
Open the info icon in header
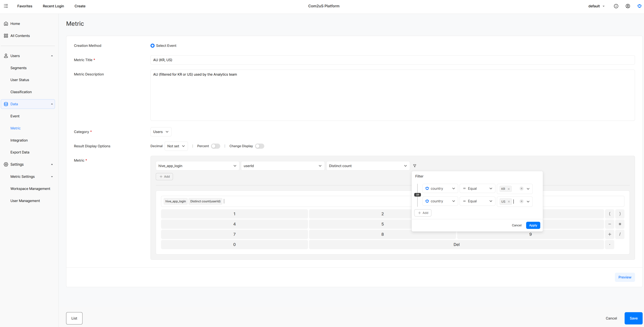coord(616,6)
